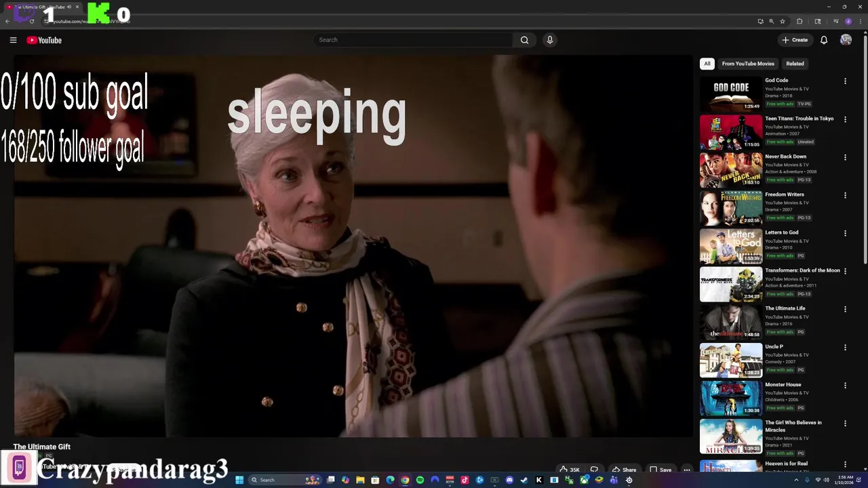Click the browser back arrow
Viewport: 868px width, 488px height.
click(x=7, y=21)
